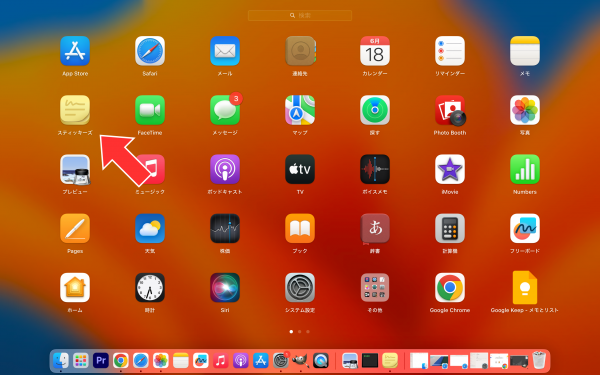Open the Pages app
The height and width of the screenshot is (375, 600).
pos(75,228)
